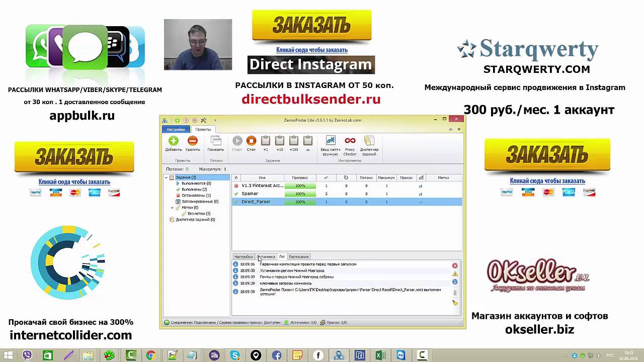Image resolution: width=644 pixels, height=362 pixels.
Task: Click the progress bar of V1.3 Pinterest
Action: point(300,186)
